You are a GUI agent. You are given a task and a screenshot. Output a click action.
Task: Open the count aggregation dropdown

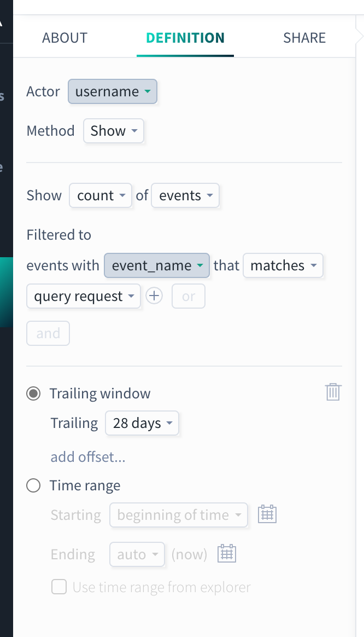click(x=101, y=195)
